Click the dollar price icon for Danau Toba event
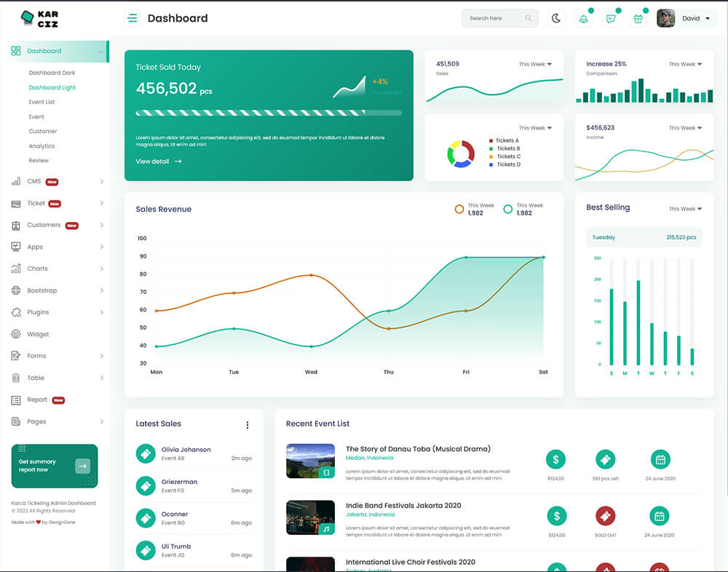 coord(556,459)
